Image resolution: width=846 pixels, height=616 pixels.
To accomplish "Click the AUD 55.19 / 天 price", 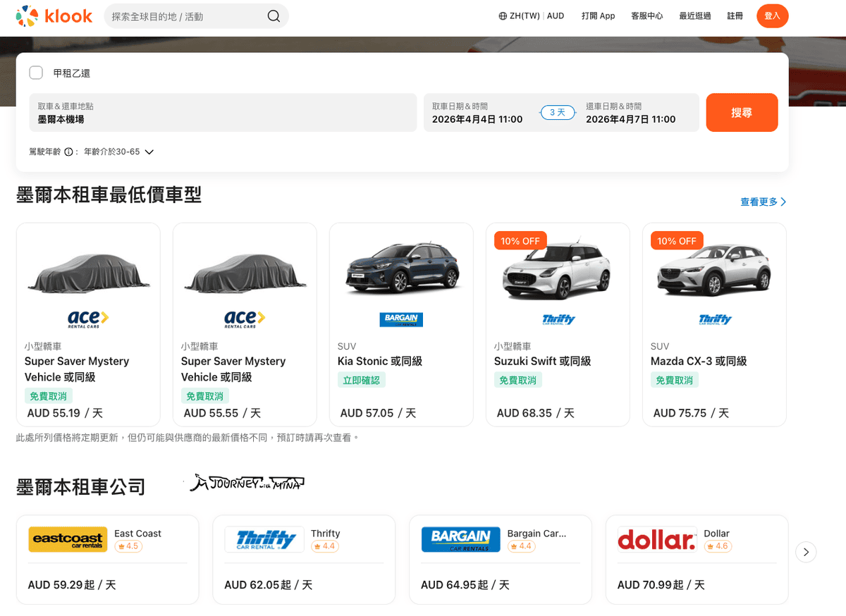I will click(65, 413).
